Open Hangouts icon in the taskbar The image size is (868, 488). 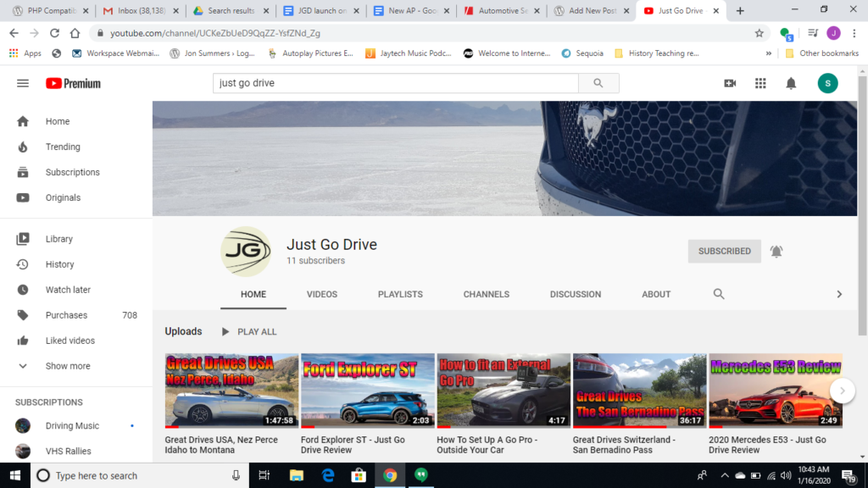[421, 475]
